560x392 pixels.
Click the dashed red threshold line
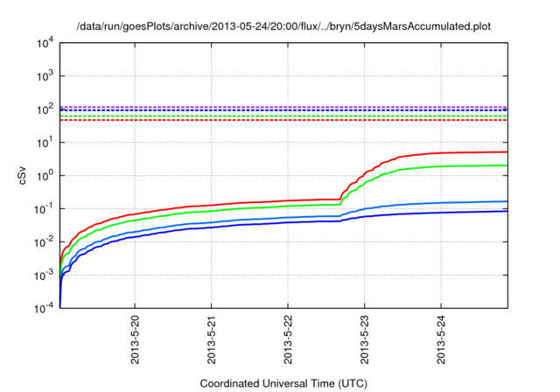(x=283, y=121)
